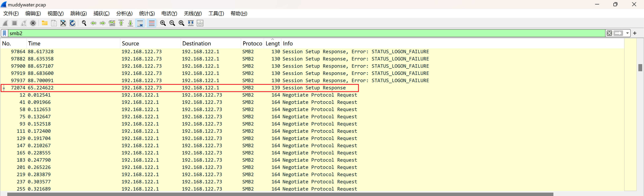The image size is (644, 196).
Task: Open the capture options gear icon
Action: [x=33, y=23]
